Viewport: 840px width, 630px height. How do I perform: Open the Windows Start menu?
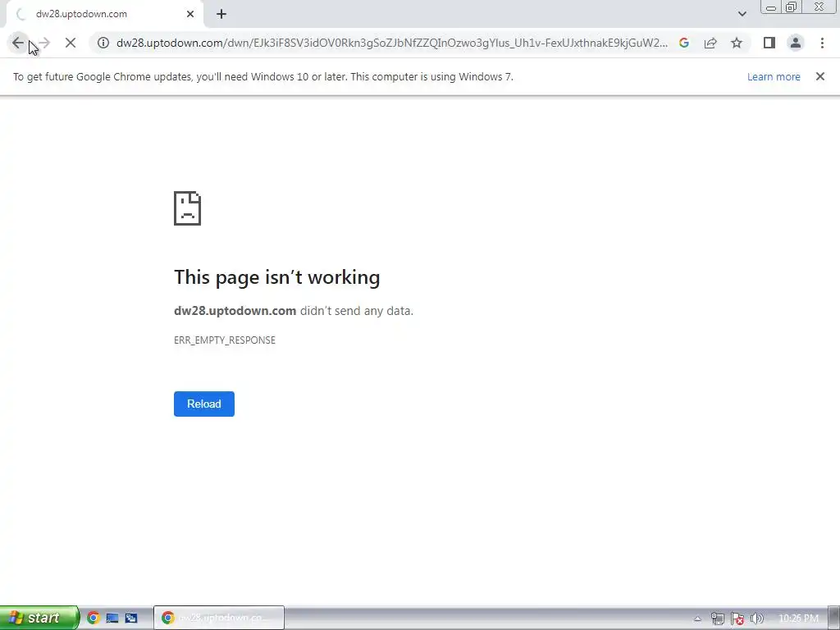point(39,618)
